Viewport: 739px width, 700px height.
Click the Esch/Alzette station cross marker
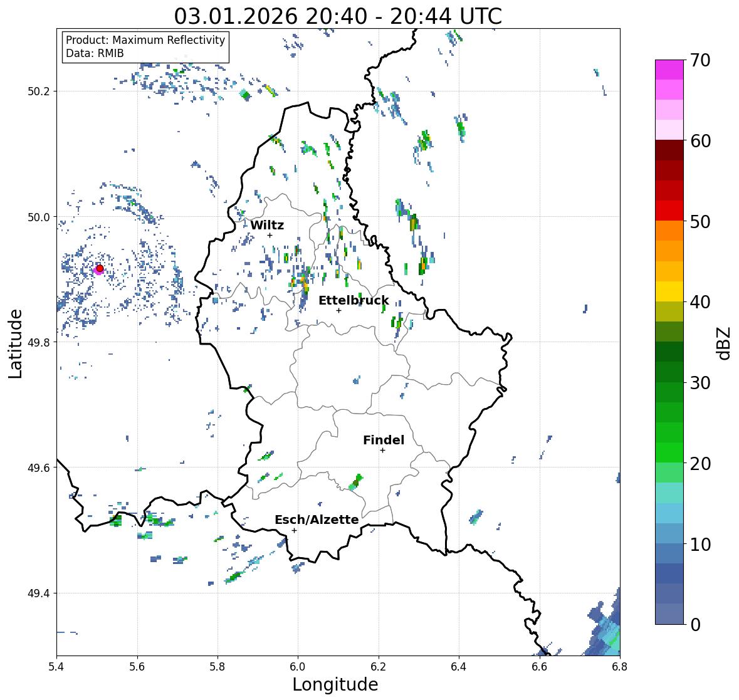(x=294, y=530)
